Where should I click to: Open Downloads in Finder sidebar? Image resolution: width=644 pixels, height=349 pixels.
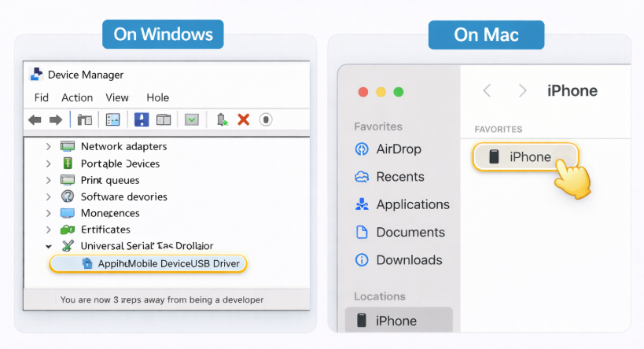click(409, 260)
